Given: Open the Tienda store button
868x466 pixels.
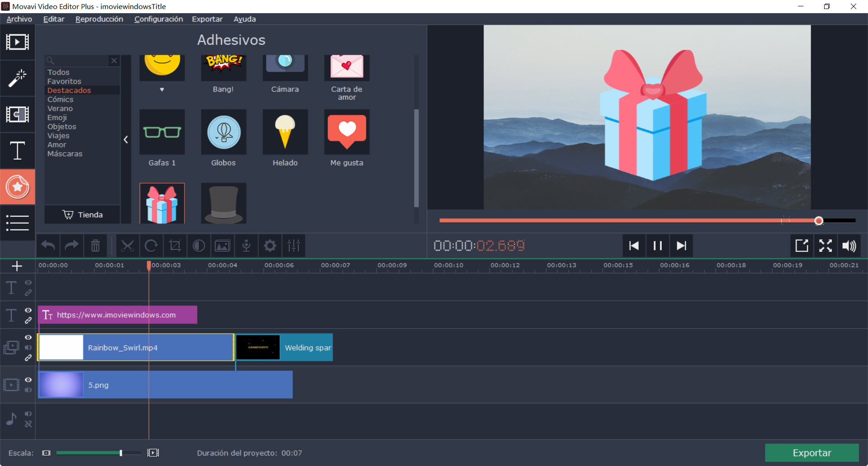Looking at the screenshot, I should pos(83,215).
